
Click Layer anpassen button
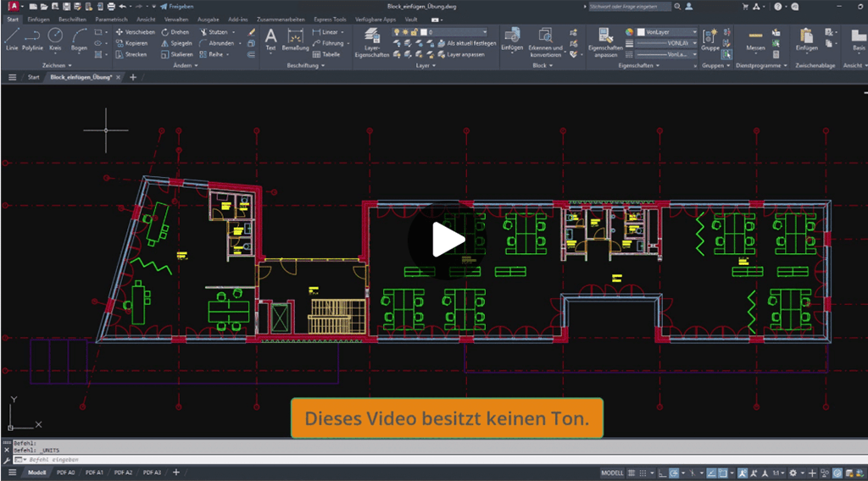[x=461, y=54]
